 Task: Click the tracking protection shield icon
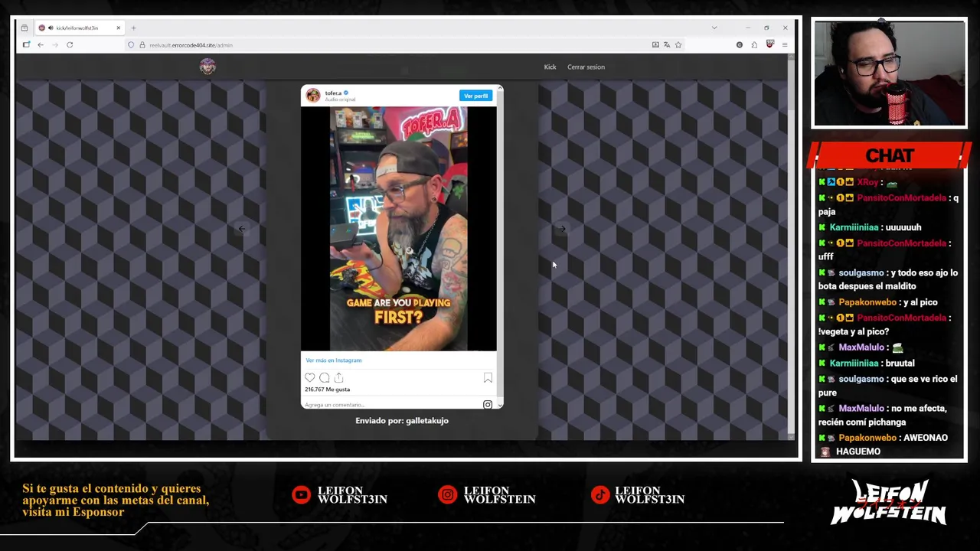131,44
